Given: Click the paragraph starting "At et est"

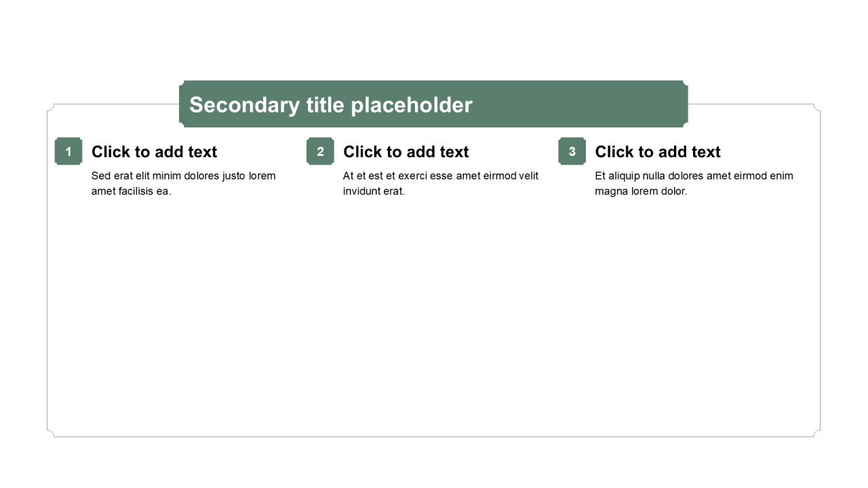Looking at the screenshot, I should tap(440, 183).
